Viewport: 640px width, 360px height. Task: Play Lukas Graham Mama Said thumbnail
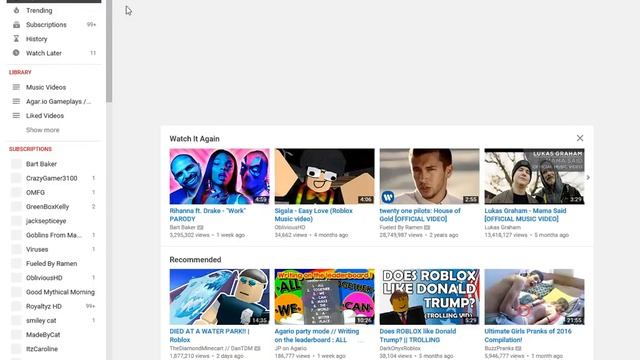pyautogui.click(x=534, y=176)
